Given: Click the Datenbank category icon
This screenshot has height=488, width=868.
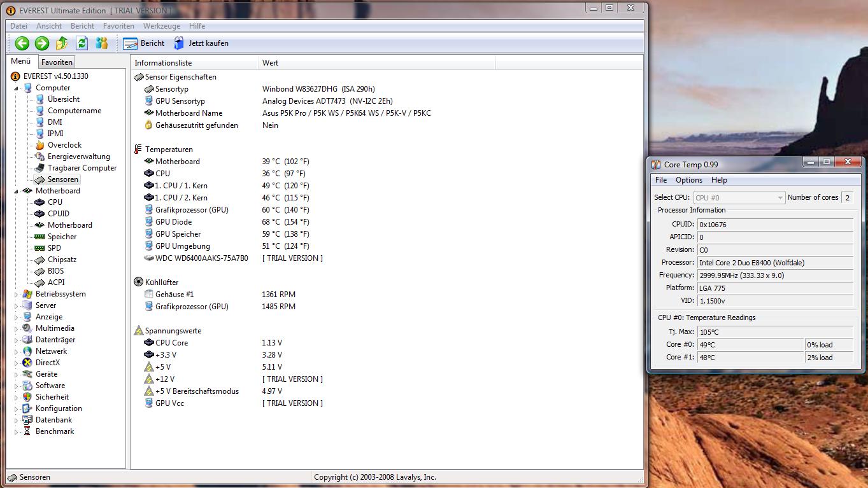Looking at the screenshot, I should tap(27, 420).
